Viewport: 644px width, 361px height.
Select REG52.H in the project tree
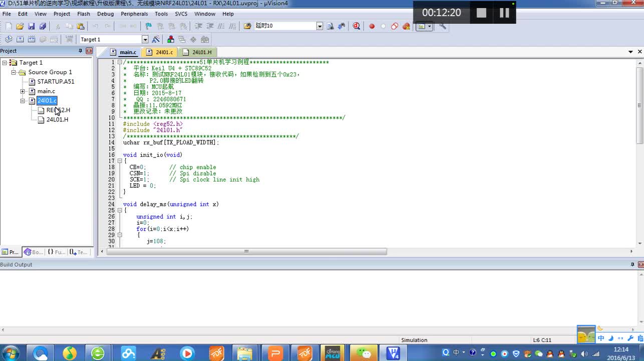[x=58, y=110]
